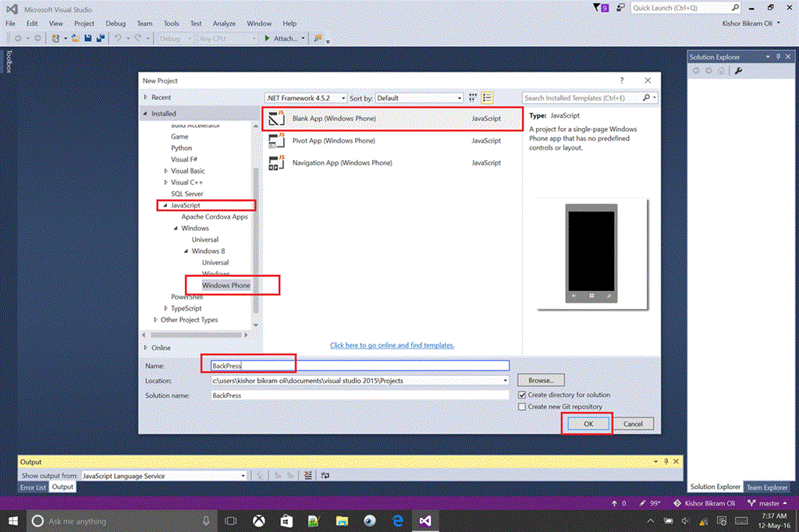This screenshot has height=532, width=799.
Task: Expand the Visual C++ node
Action: (165, 182)
